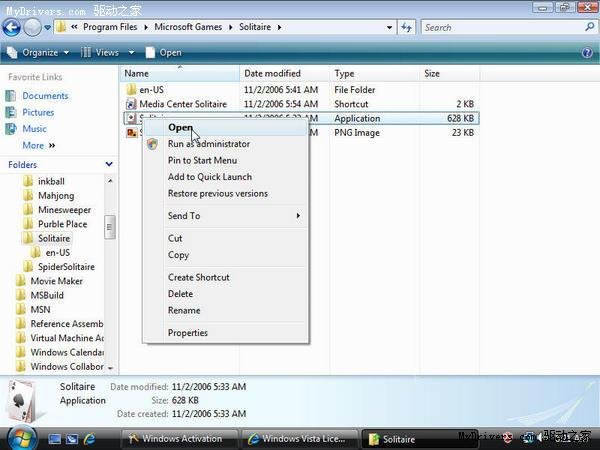Sort by the Date modified column

click(x=284, y=73)
